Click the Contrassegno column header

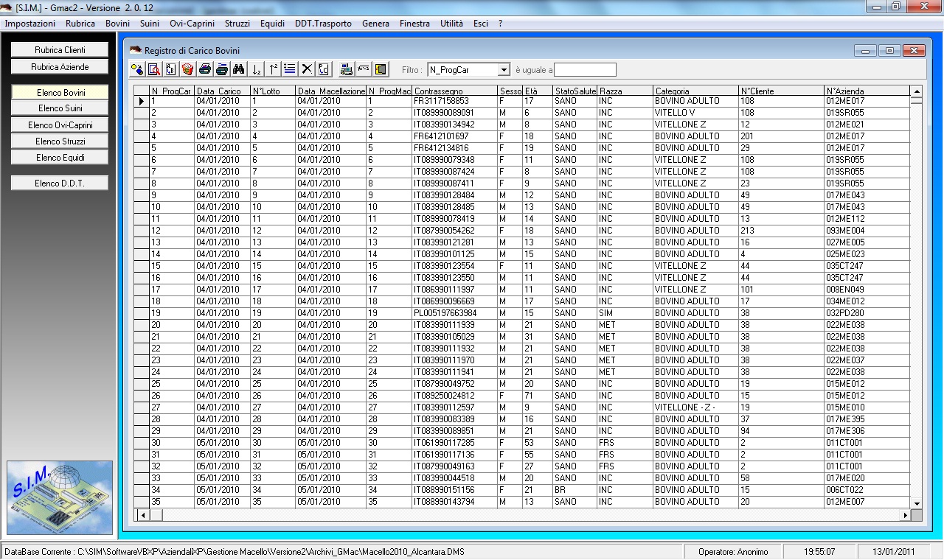(455, 91)
